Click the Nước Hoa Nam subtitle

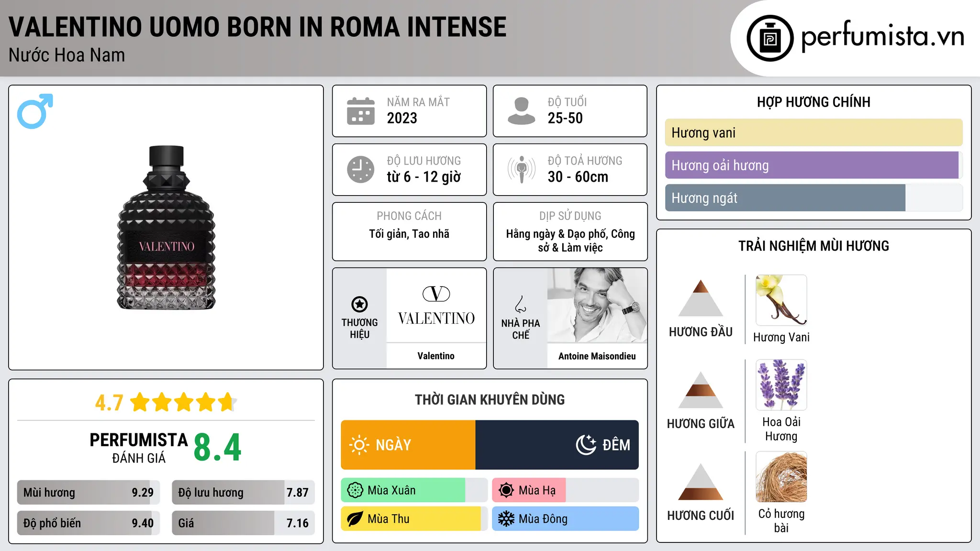click(x=67, y=55)
